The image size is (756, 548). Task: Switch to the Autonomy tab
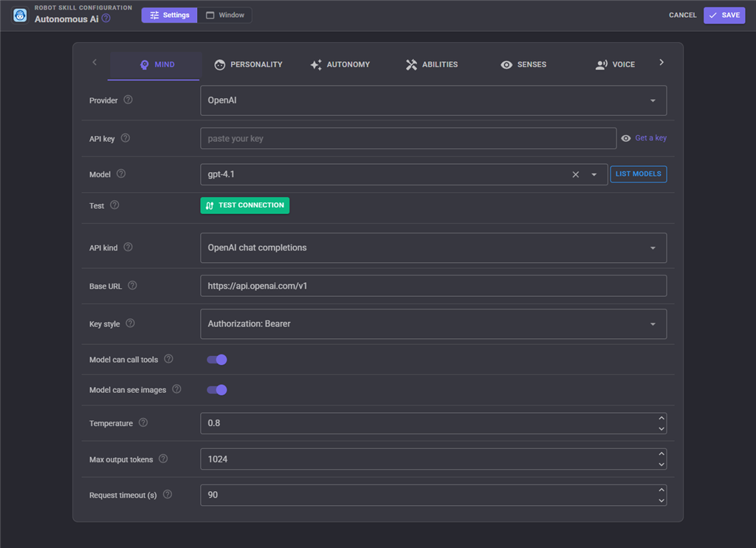pyautogui.click(x=340, y=65)
